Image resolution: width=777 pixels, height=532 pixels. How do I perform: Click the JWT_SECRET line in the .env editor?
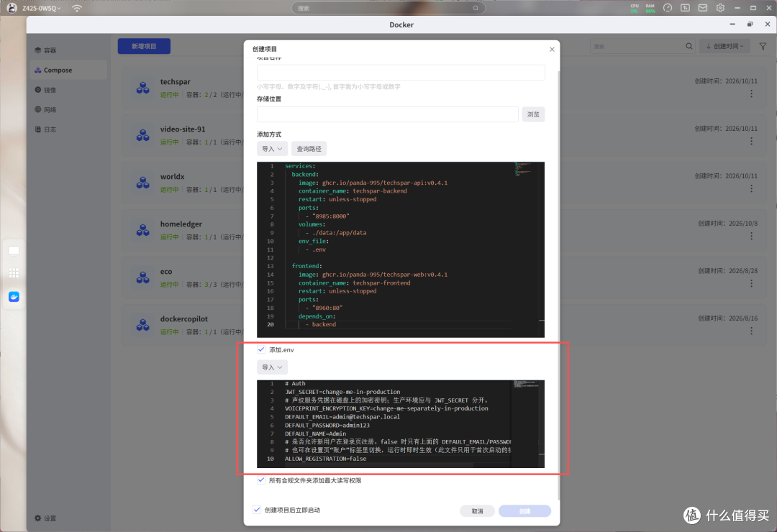pyautogui.click(x=342, y=392)
